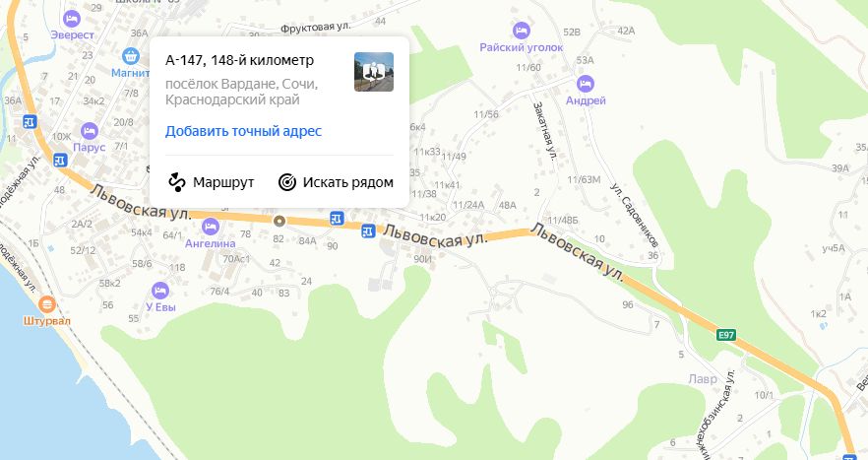This screenshot has width=868, height=460.
Task: Click the Андрей hotel marker
Action: pos(586,85)
